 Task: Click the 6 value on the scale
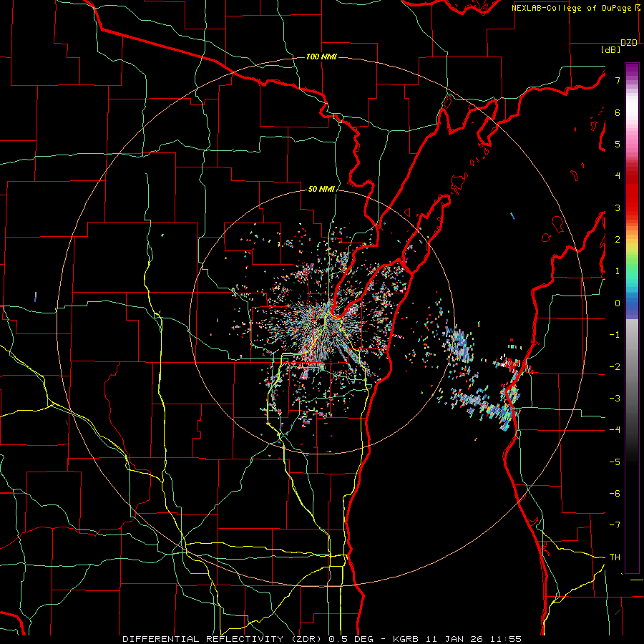pos(618,112)
